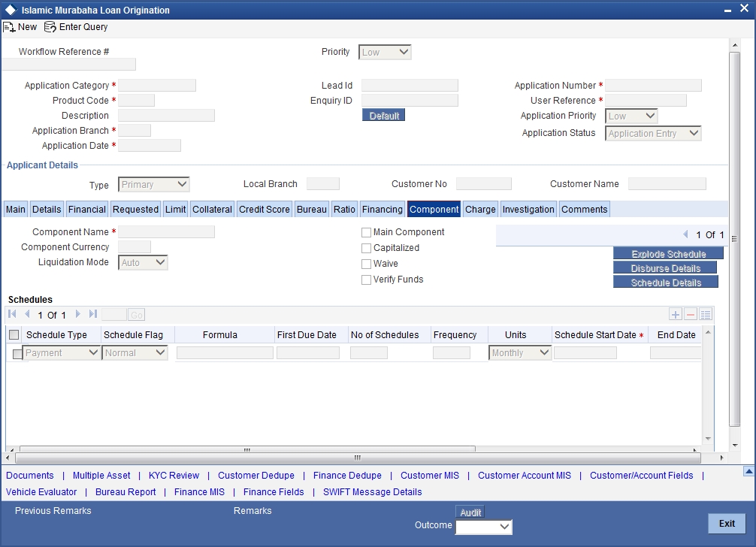Open the Application Status dropdown

pyautogui.click(x=653, y=134)
